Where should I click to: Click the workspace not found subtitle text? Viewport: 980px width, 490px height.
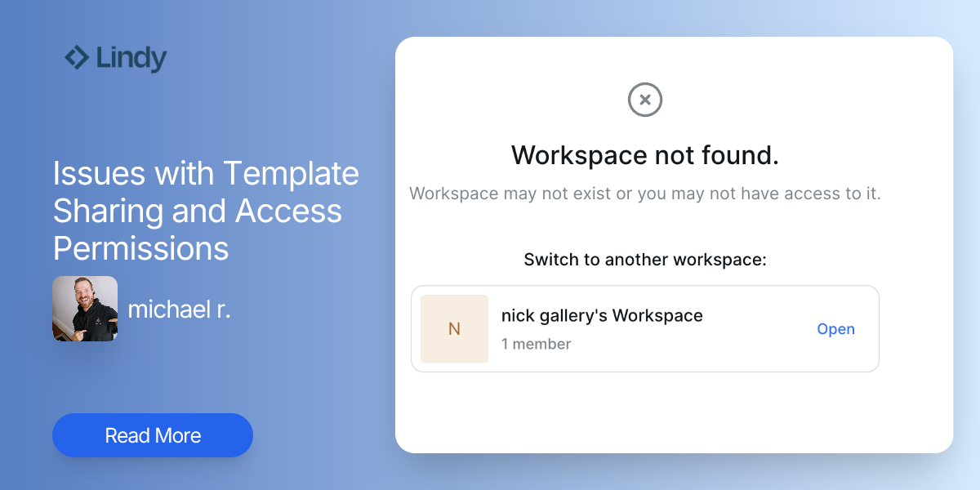pyautogui.click(x=644, y=194)
